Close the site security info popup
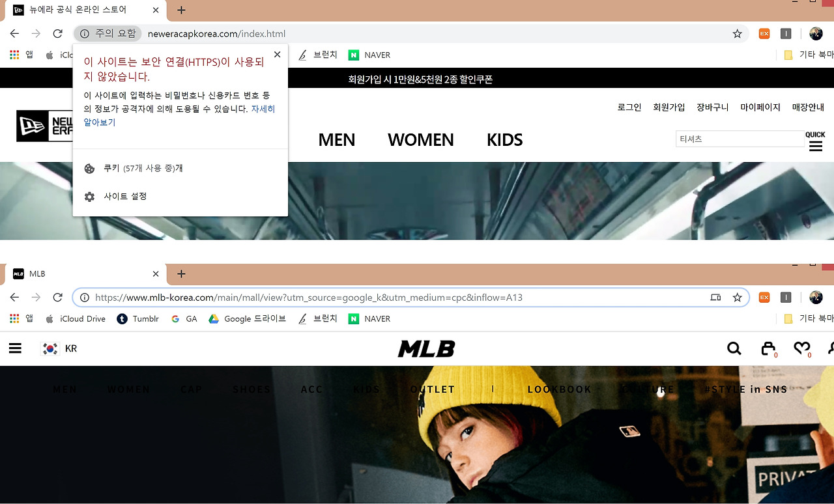834x504 pixels. point(277,55)
